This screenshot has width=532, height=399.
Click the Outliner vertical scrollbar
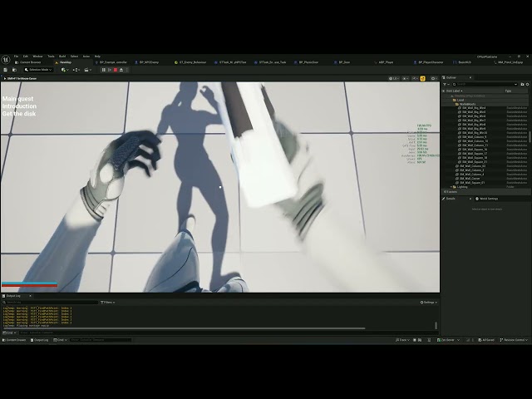pos(530,136)
